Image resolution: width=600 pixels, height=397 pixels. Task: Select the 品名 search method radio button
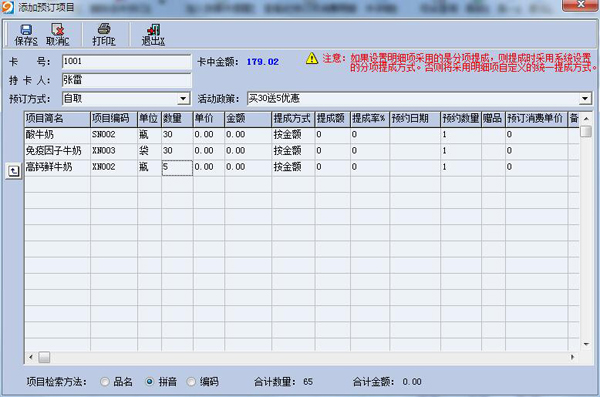pos(104,382)
